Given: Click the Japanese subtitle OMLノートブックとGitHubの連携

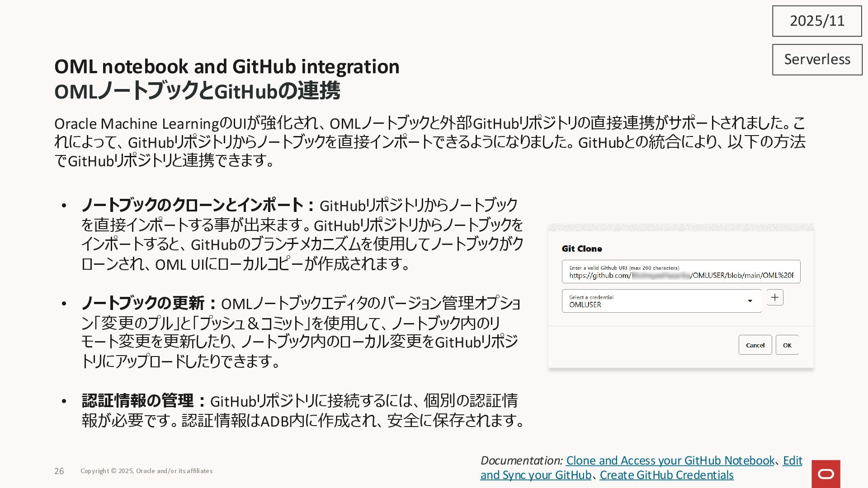Looking at the screenshot, I should click(197, 91).
